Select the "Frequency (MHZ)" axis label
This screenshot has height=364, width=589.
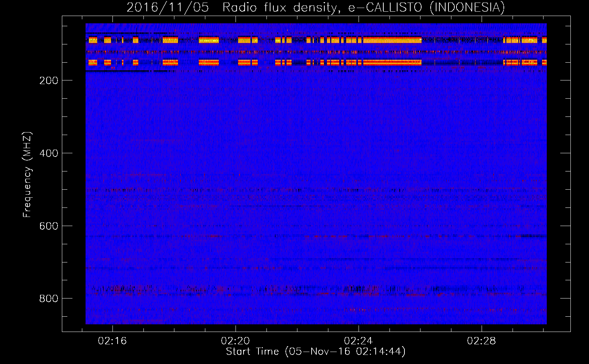point(27,174)
